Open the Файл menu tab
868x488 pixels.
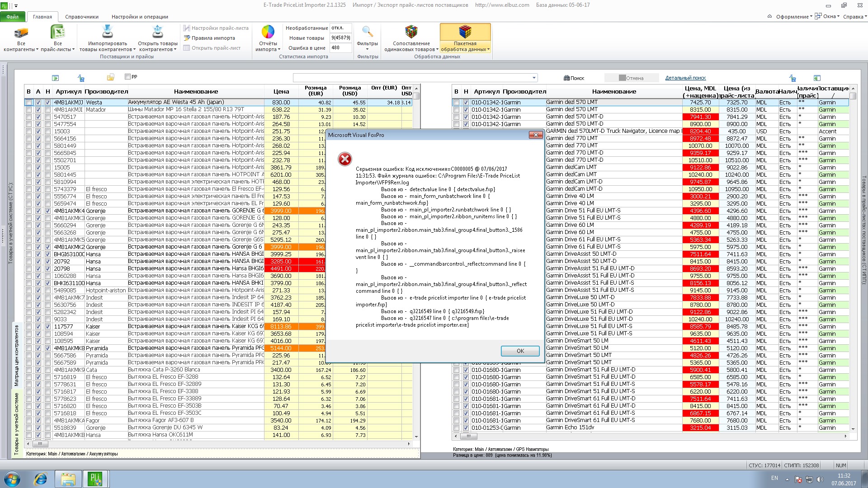pos(13,17)
